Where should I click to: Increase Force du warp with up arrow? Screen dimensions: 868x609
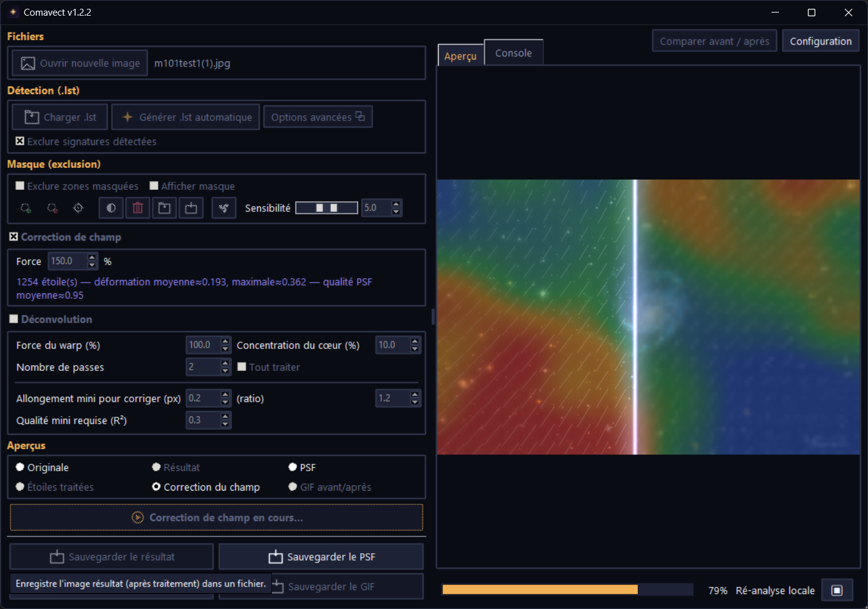click(x=226, y=341)
